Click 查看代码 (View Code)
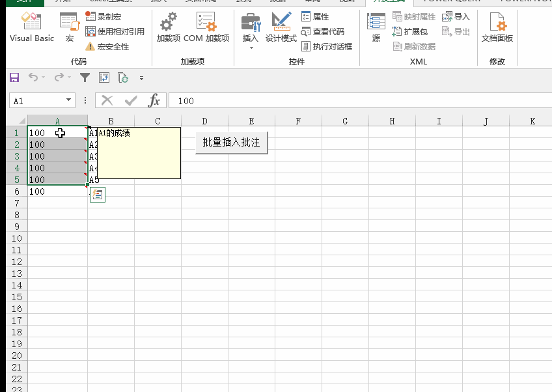The image size is (552, 392). pos(322,31)
